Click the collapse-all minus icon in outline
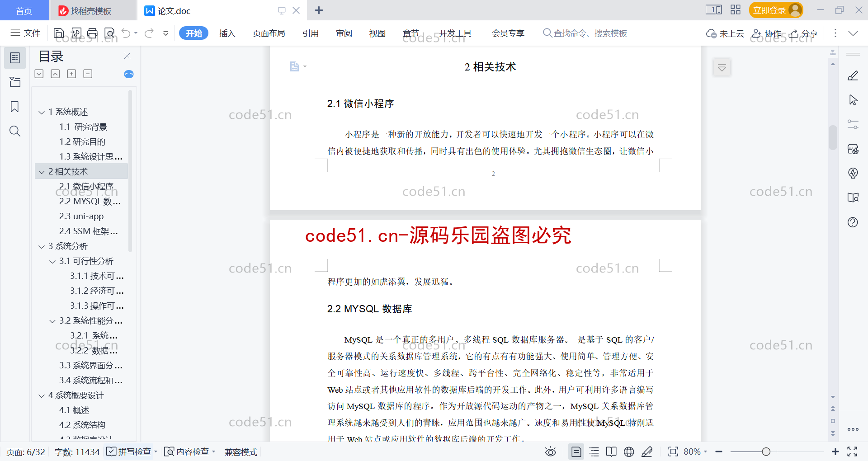Image resolution: width=868 pixels, height=461 pixels. point(88,74)
